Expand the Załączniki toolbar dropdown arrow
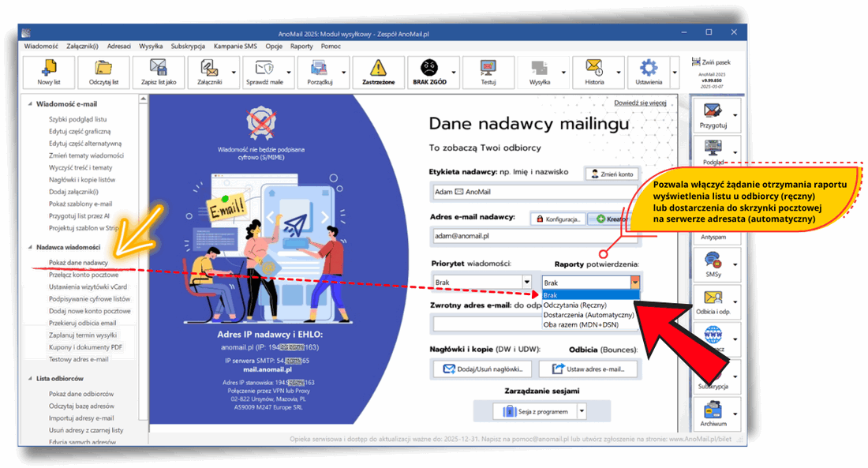This screenshot has width=868, height=468. (x=234, y=73)
